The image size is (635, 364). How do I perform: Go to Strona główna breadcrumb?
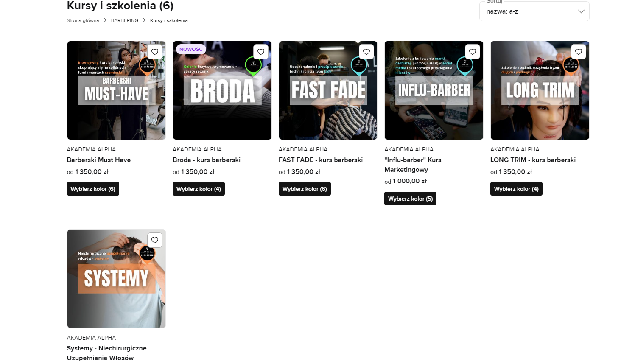[83, 20]
